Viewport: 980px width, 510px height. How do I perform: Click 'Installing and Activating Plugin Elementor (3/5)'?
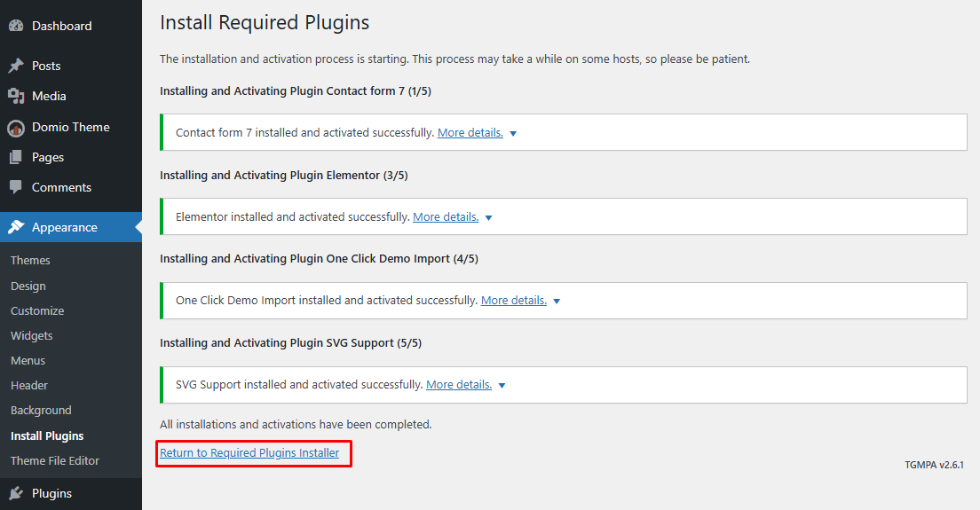pyautogui.click(x=284, y=176)
